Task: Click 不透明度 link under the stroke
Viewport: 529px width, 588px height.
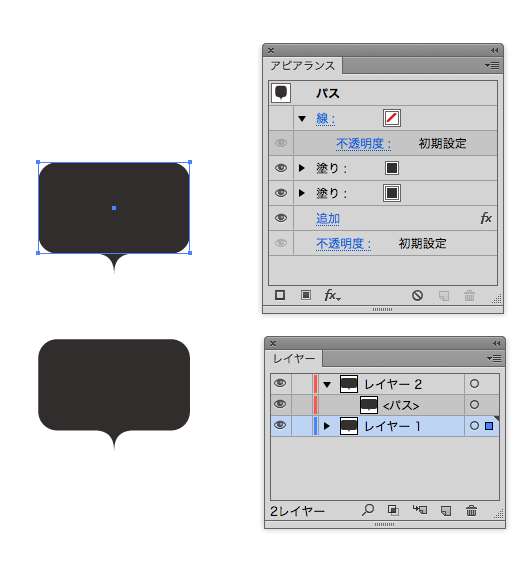Action: pos(363,144)
